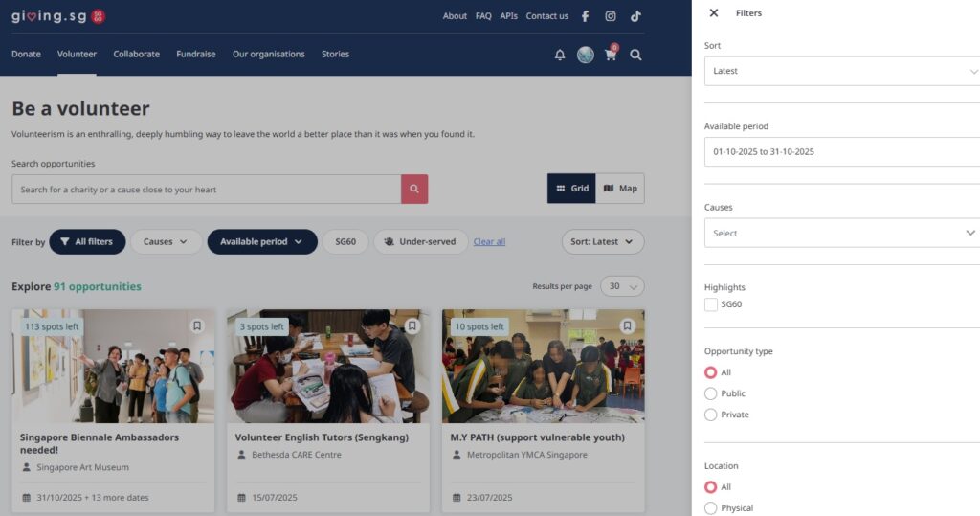Click the Available period date range field
The image size is (980, 516).
(842, 152)
